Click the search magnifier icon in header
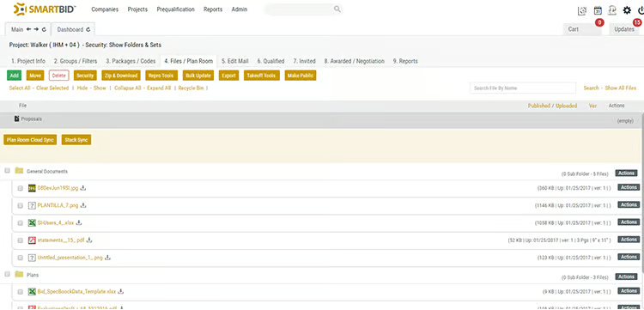 click(x=337, y=9)
